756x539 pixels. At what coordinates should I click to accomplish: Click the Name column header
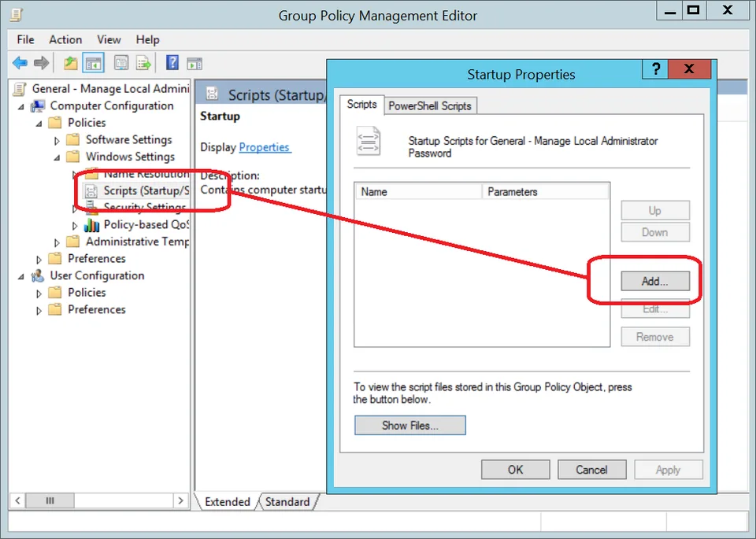click(x=418, y=192)
